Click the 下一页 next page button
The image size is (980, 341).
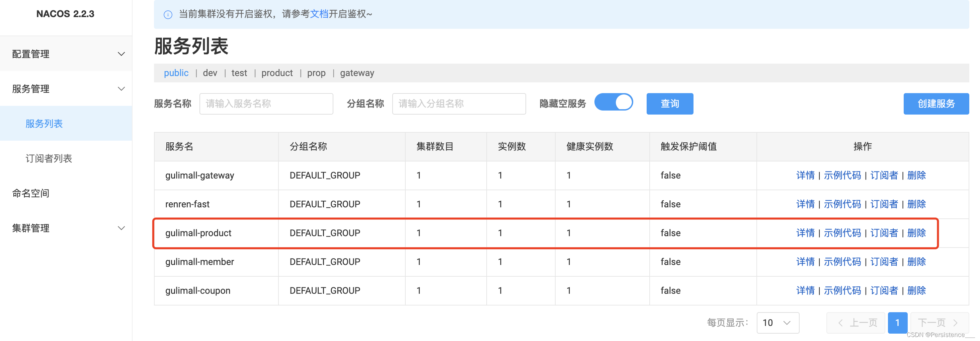939,323
